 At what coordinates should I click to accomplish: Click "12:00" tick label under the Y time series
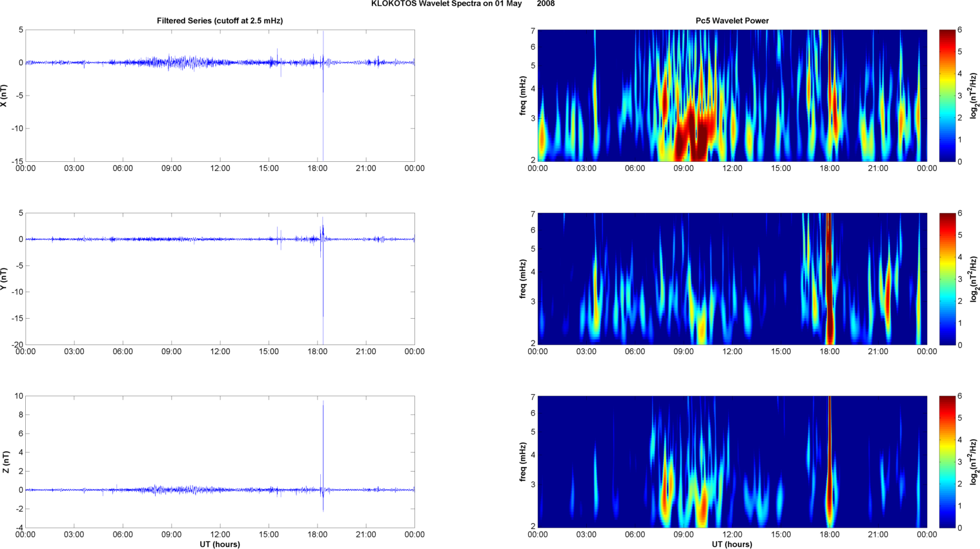(220, 352)
